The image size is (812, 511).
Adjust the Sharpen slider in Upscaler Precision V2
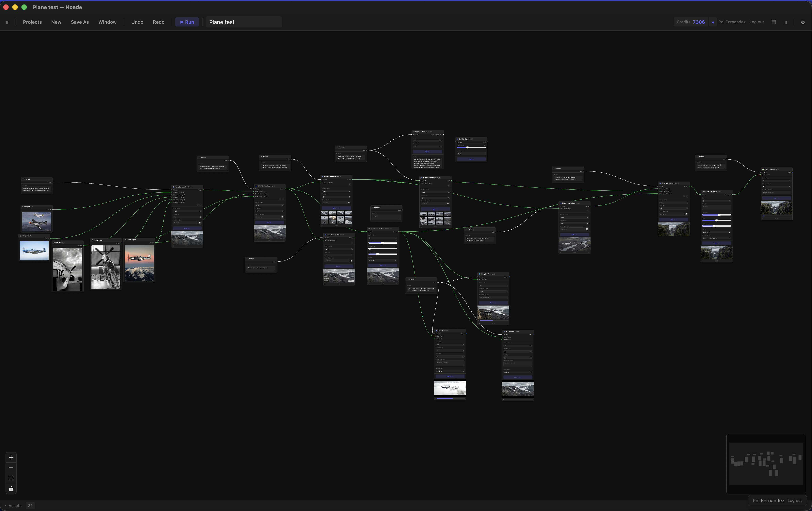click(383, 243)
